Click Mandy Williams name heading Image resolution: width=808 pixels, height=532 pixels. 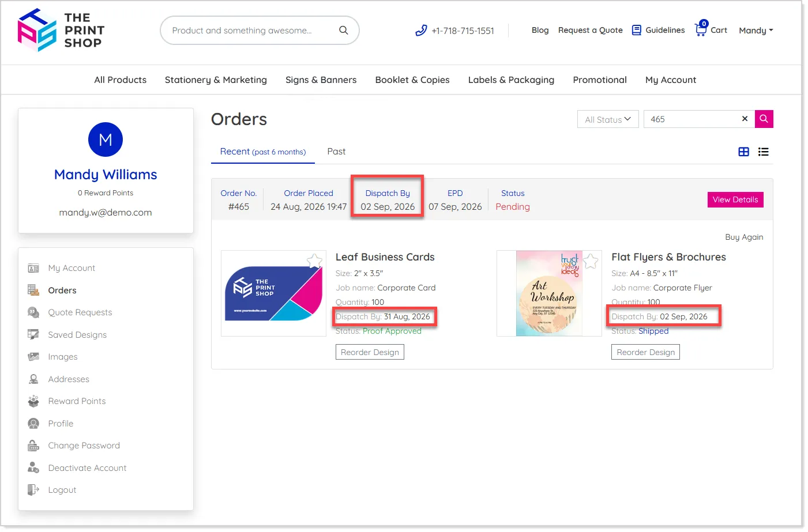106,175
